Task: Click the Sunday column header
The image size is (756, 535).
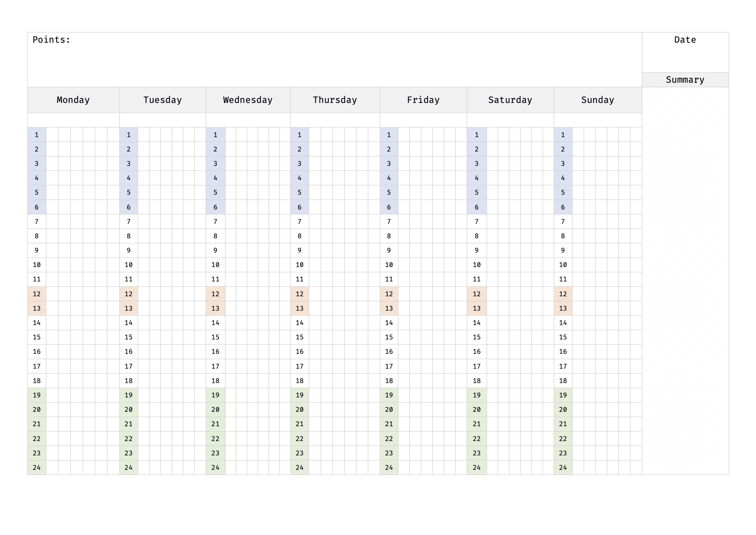Action: click(597, 100)
